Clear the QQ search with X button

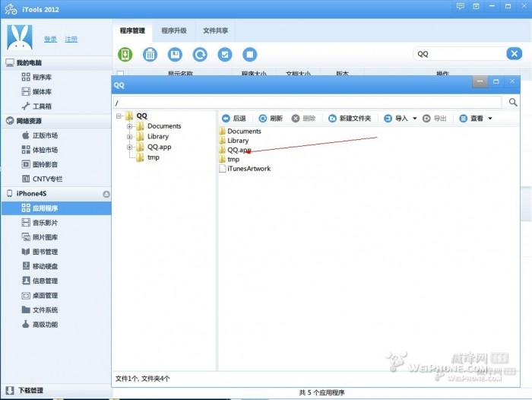click(x=515, y=54)
